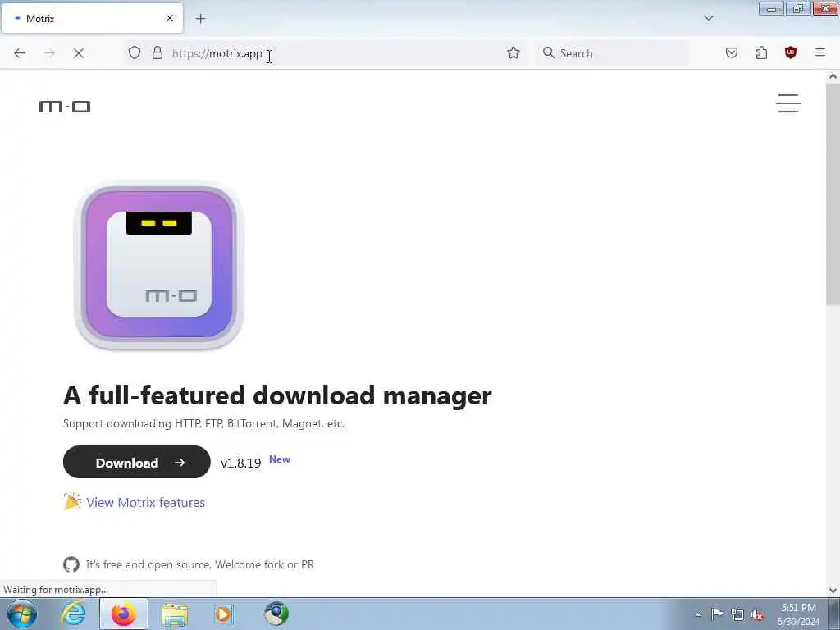
Task: Save page to Pocket
Action: (x=732, y=52)
